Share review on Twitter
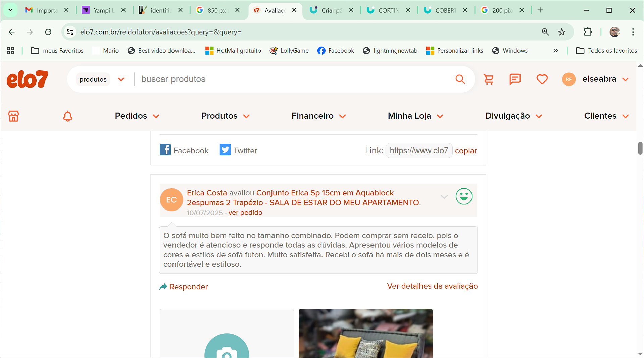644x358 pixels. tap(238, 150)
